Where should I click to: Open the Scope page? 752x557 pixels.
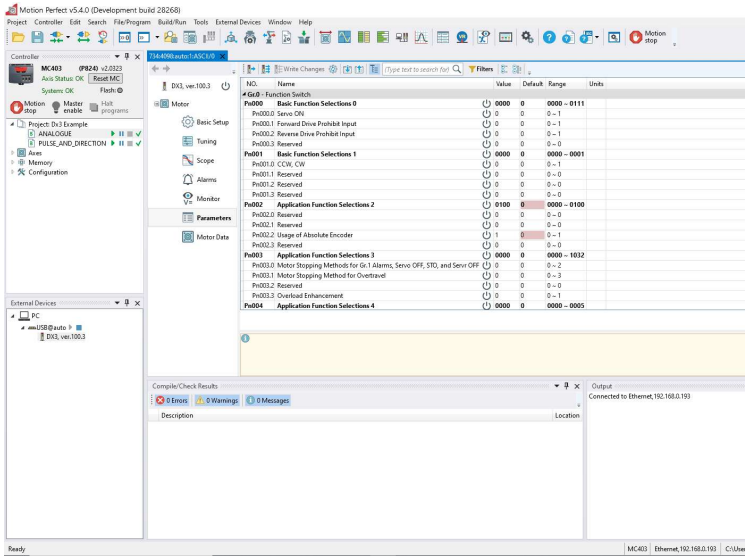pyautogui.click(x=198, y=160)
